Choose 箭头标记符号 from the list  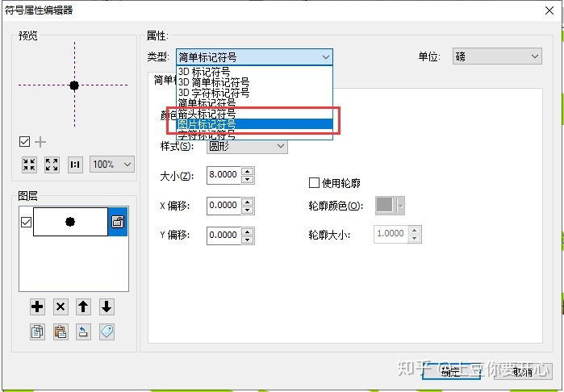click(255, 114)
